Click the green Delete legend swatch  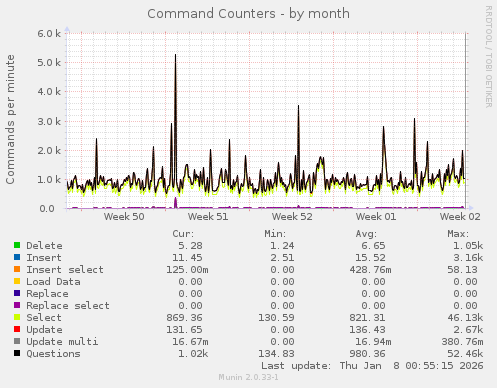[17, 245]
